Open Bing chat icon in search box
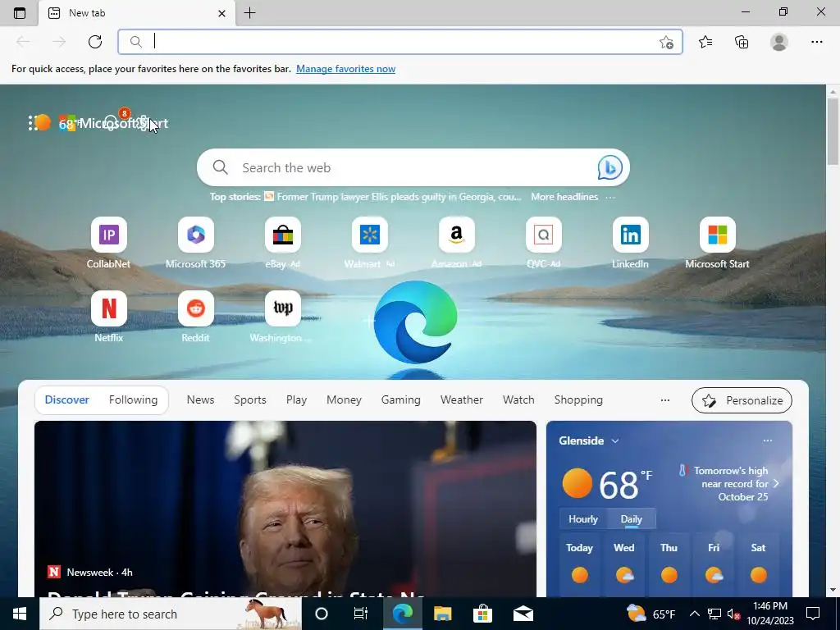Screen dimensions: 840x630 pyautogui.click(x=609, y=167)
